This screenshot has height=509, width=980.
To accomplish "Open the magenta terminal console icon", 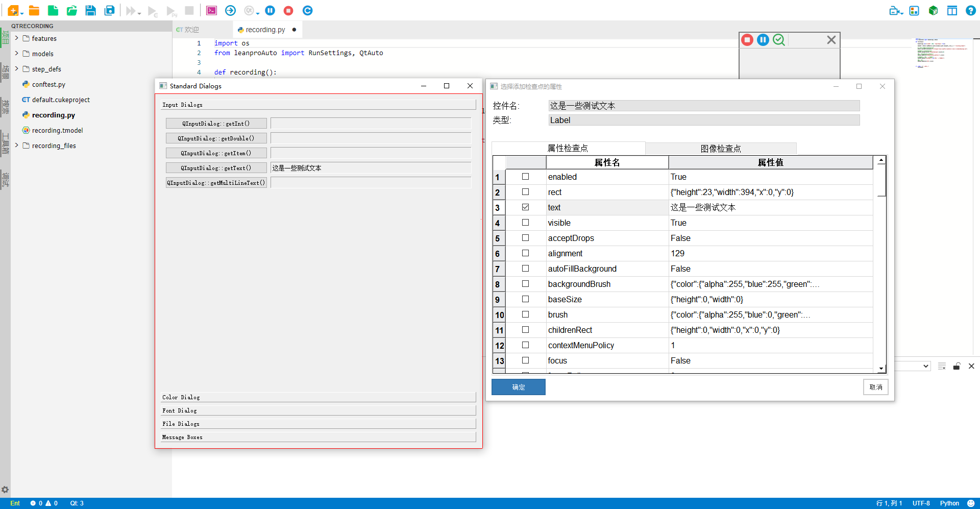I will [x=211, y=11].
